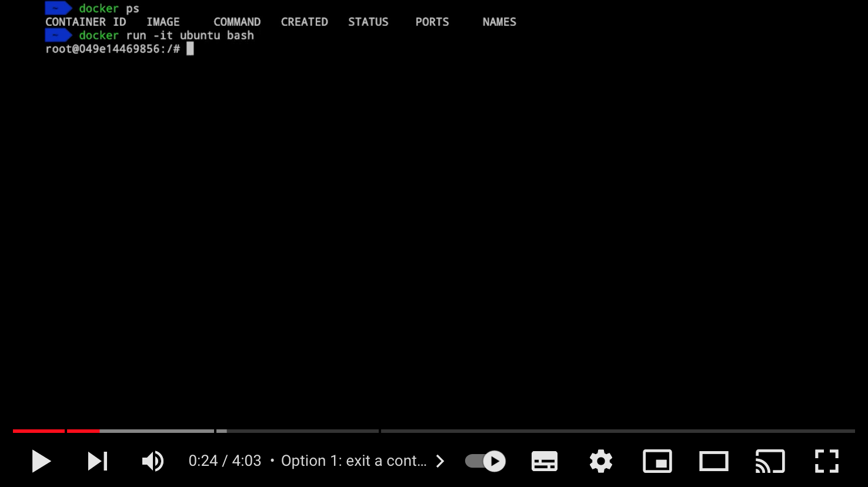Expand chapters using the chevron arrow
Screen dimensions: 868x487
click(440, 461)
